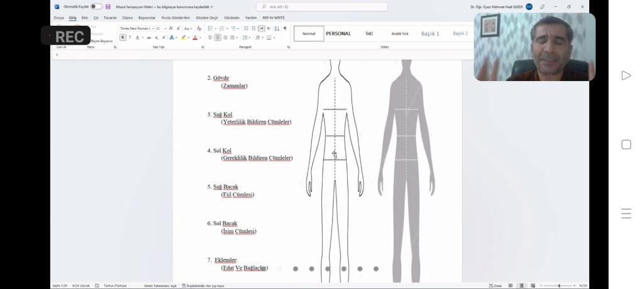This screenshot has height=289, width=644.
Task: Apply the Başlık 1 style
Action: (x=430, y=33)
